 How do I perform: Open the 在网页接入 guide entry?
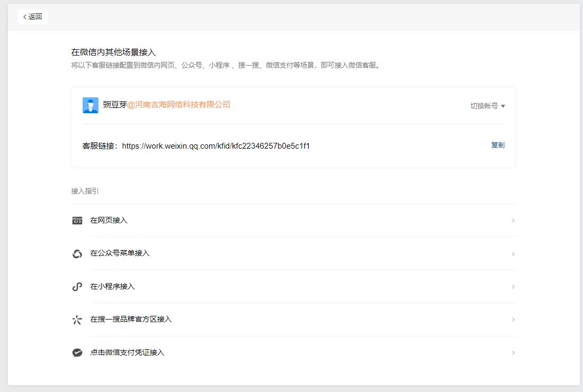109,221
